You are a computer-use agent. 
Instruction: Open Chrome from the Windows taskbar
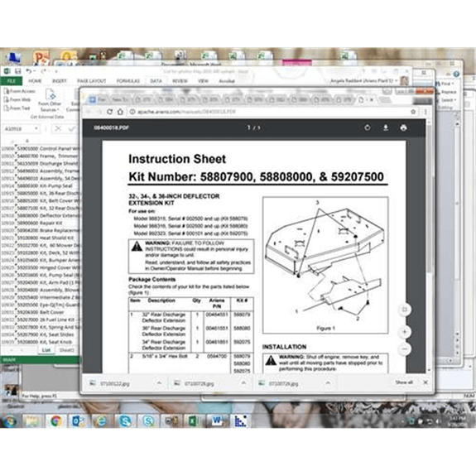point(55,421)
